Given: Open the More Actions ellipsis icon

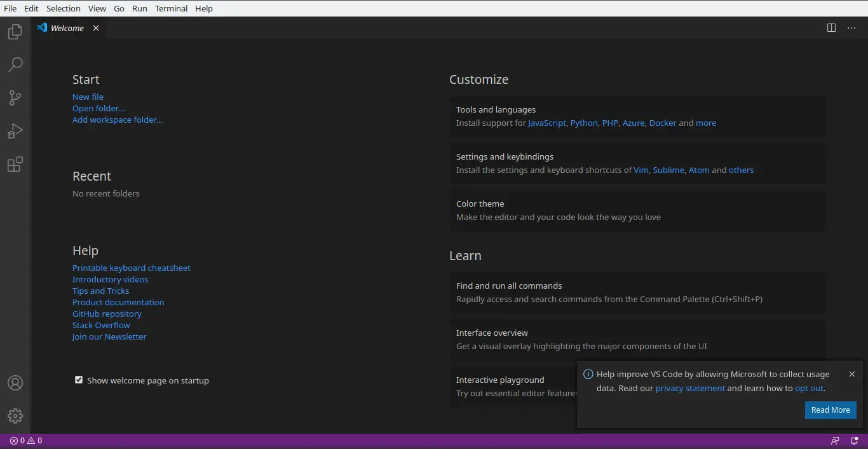Looking at the screenshot, I should [x=851, y=28].
